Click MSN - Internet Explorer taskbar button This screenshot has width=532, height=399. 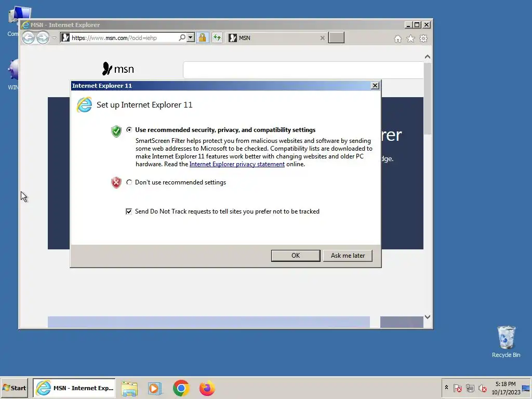tap(74, 388)
